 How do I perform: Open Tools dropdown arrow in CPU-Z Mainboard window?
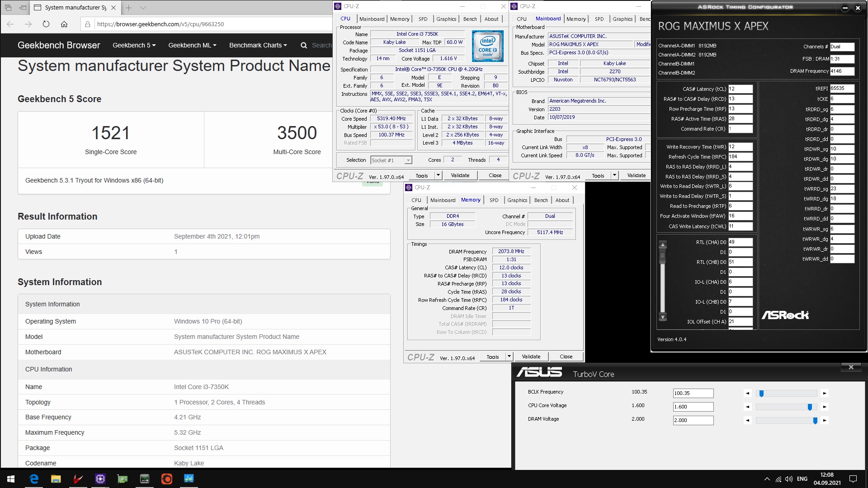click(x=614, y=175)
